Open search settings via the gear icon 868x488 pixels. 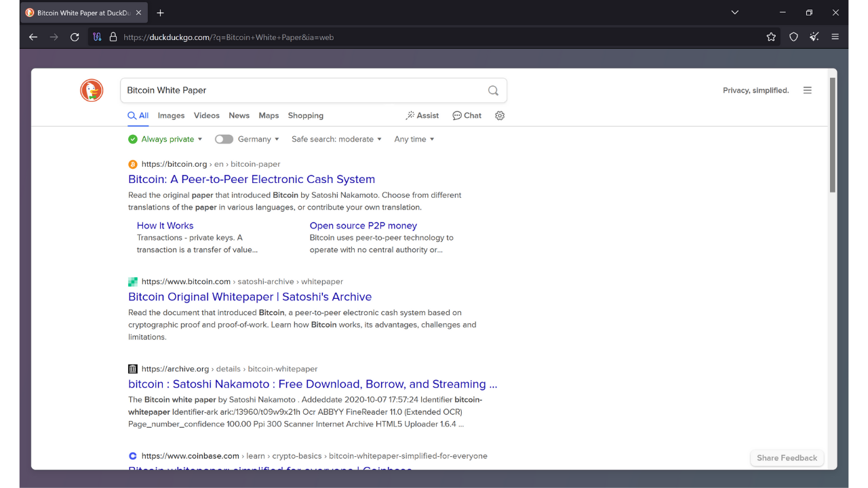click(x=500, y=116)
